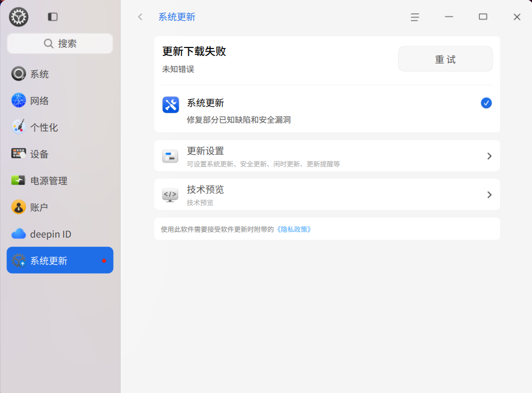
Task: Click the 电源管理 battery icon
Action: 18,180
